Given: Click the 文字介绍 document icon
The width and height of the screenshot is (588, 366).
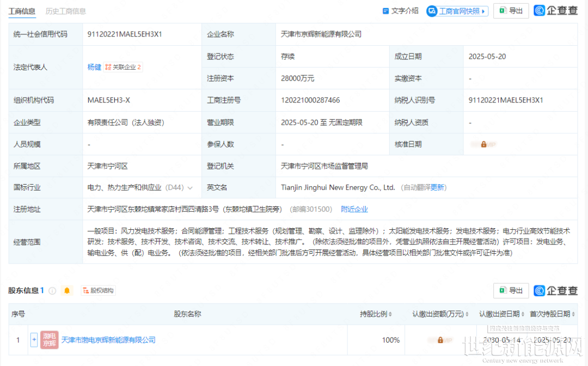Looking at the screenshot, I should pos(385,11).
